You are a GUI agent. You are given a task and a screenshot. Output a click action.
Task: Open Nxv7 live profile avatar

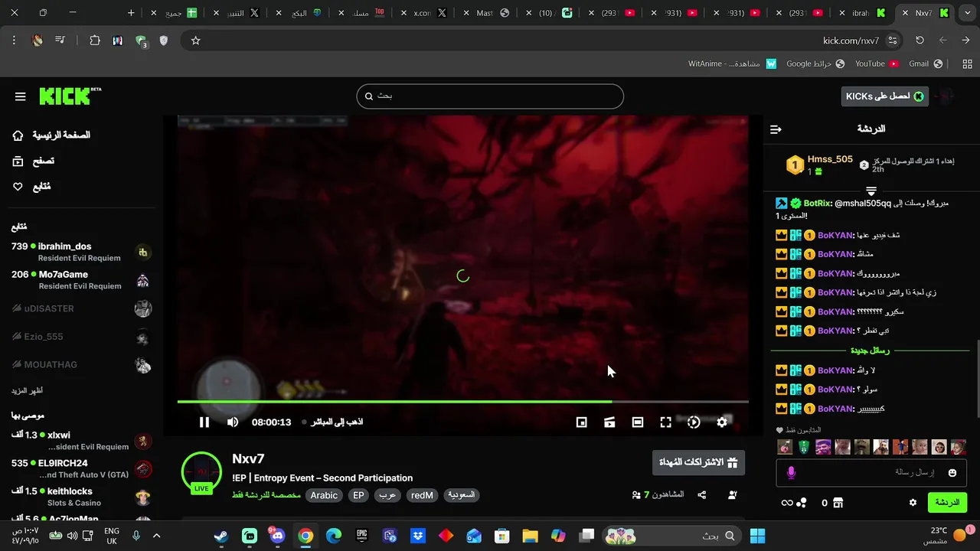point(201,471)
